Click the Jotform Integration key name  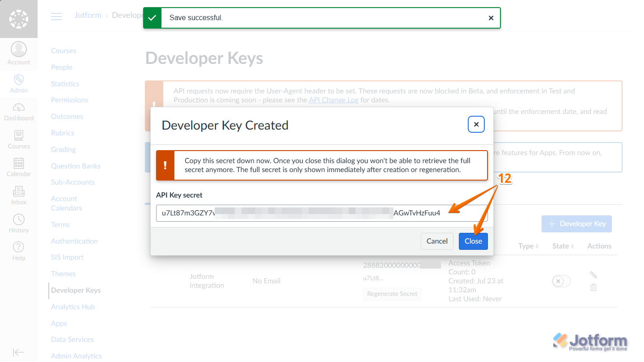click(207, 281)
